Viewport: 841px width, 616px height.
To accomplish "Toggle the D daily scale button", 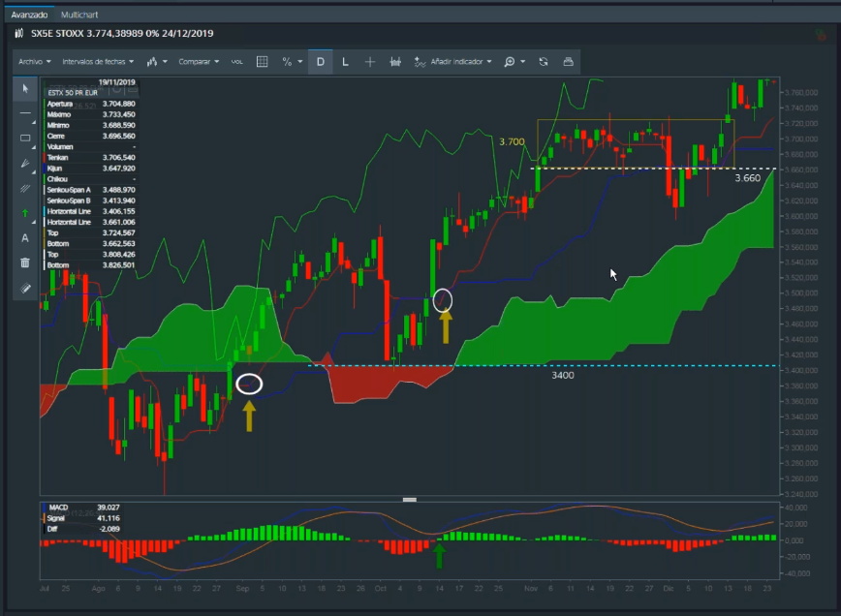I will [x=321, y=61].
